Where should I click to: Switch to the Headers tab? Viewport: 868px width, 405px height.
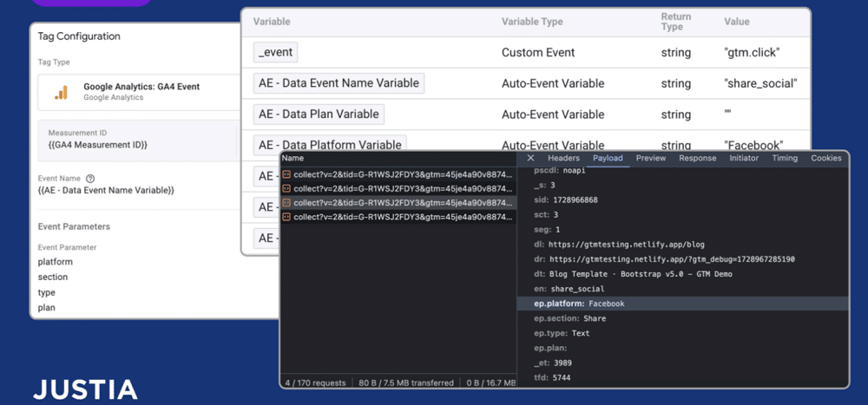tap(563, 158)
